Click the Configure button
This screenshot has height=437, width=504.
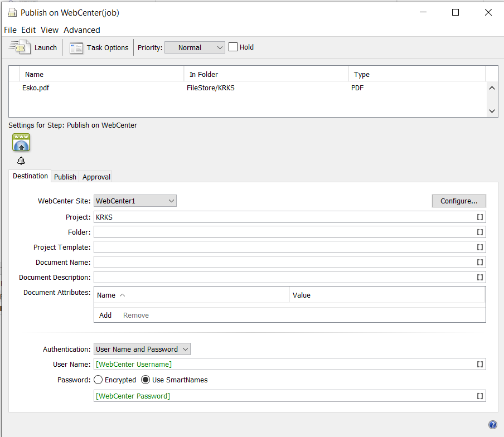pos(458,201)
